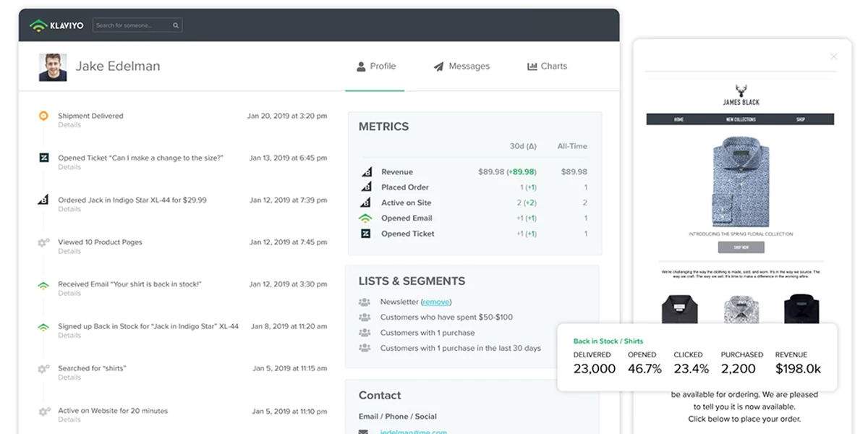868x434 pixels.
Task: Open Details under Signed up Back in Stock
Action: pyautogui.click(x=69, y=336)
